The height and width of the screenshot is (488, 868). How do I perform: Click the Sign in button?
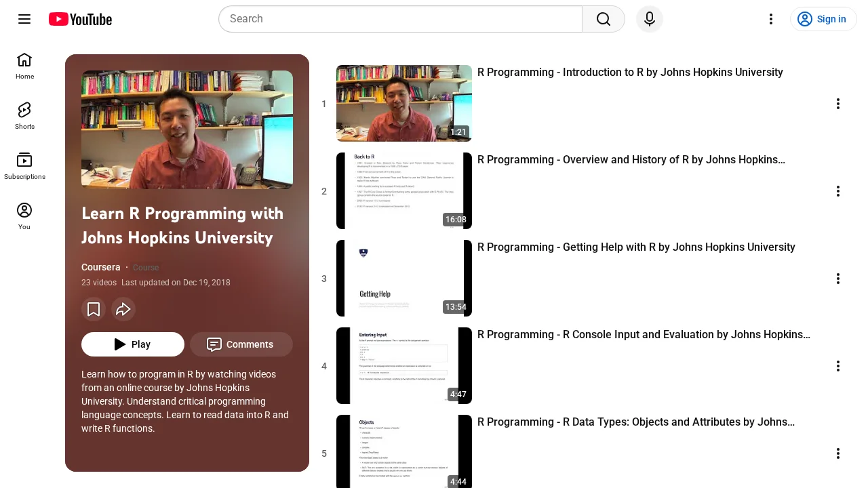823,19
